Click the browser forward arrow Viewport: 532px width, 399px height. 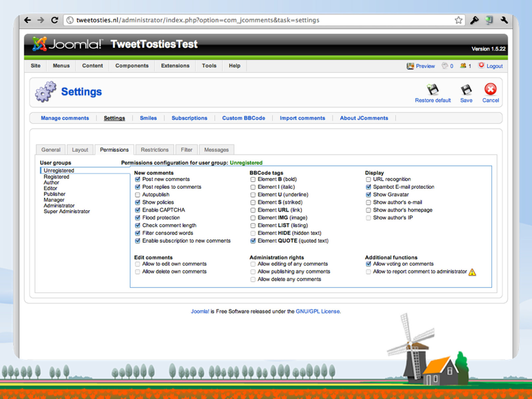click(x=41, y=20)
